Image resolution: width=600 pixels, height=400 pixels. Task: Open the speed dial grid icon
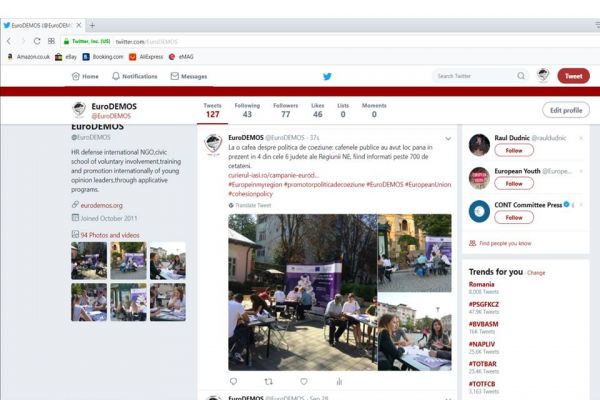pyautogui.click(x=51, y=41)
